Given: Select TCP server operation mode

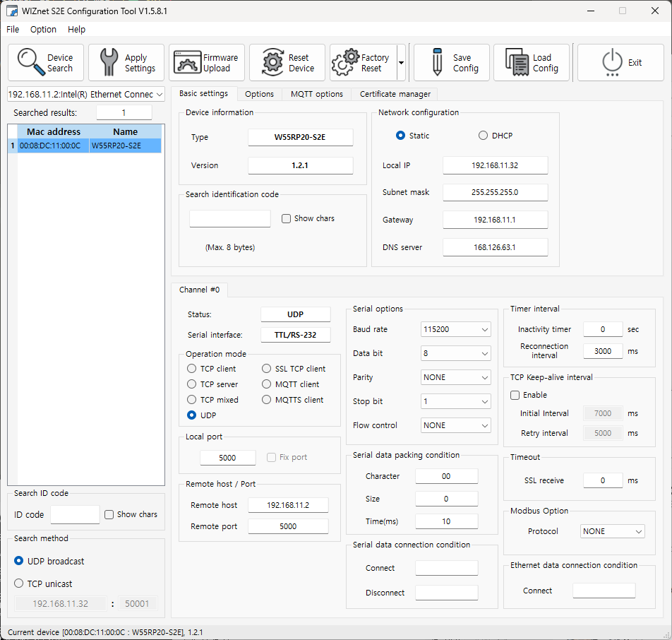Looking at the screenshot, I should coord(192,384).
